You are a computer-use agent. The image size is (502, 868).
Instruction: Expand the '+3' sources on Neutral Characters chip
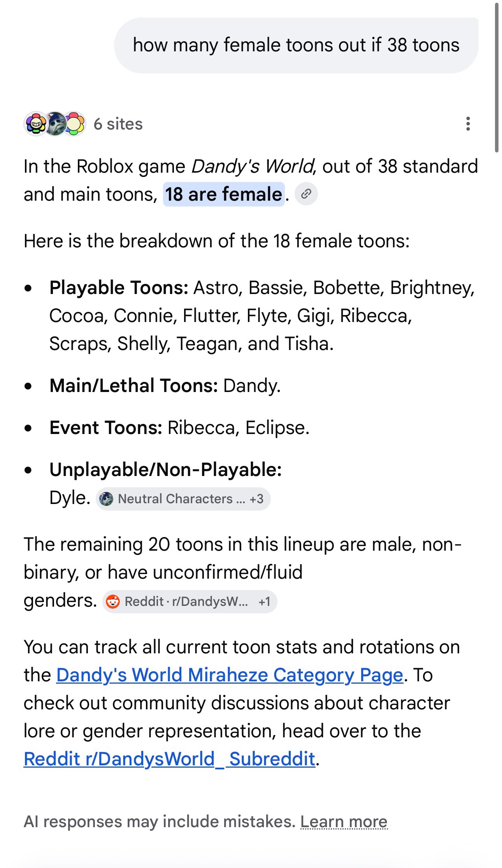[256, 499]
